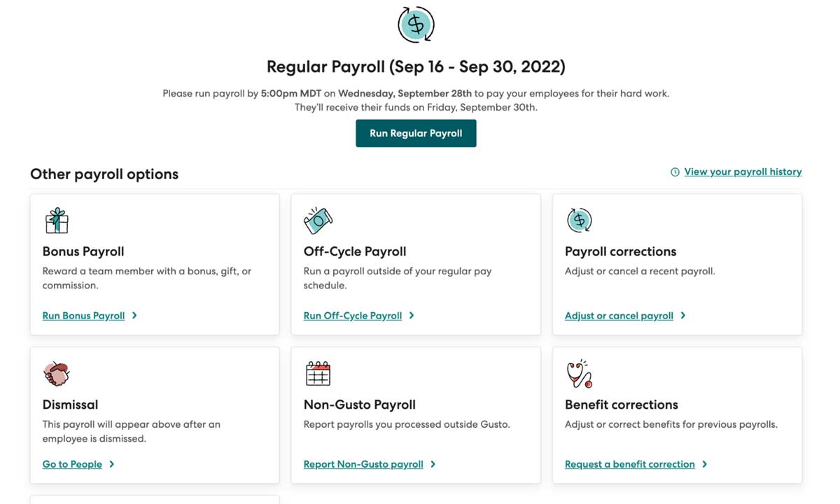Open Report Non-Gusto payroll

(x=363, y=464)
